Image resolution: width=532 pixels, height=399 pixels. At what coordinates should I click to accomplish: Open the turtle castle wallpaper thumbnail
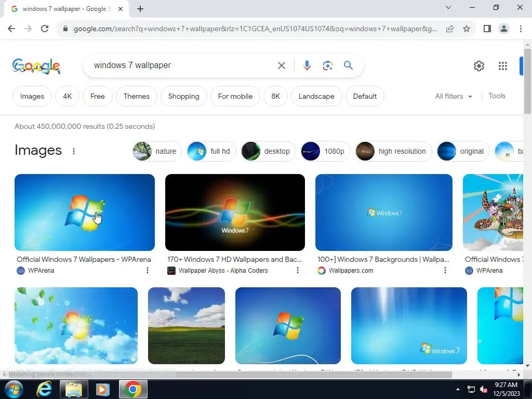(493, 212)
